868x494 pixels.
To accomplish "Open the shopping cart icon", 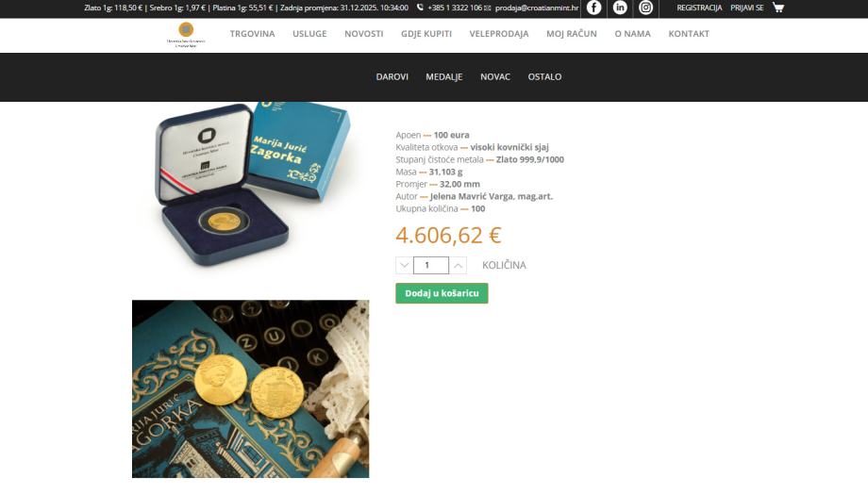I will tap(778, 8).
